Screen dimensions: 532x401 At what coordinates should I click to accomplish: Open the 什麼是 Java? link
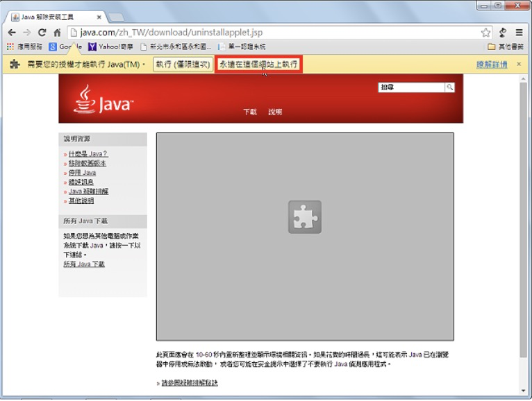pos(88,154)
